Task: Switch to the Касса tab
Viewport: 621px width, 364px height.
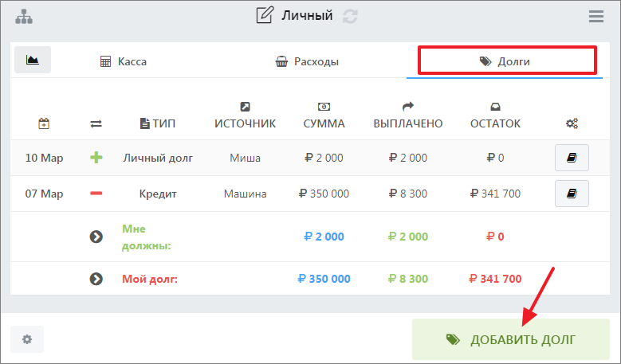Action: coord(123,61)
